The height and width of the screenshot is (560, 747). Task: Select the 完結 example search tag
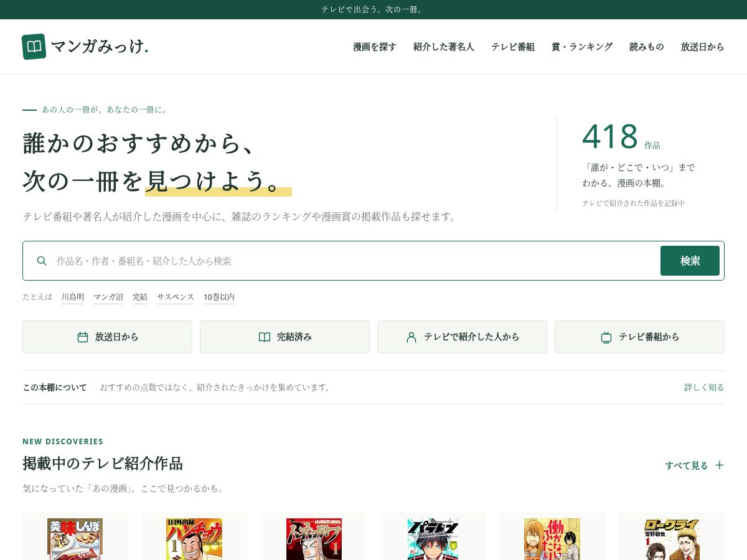(140, 297)
